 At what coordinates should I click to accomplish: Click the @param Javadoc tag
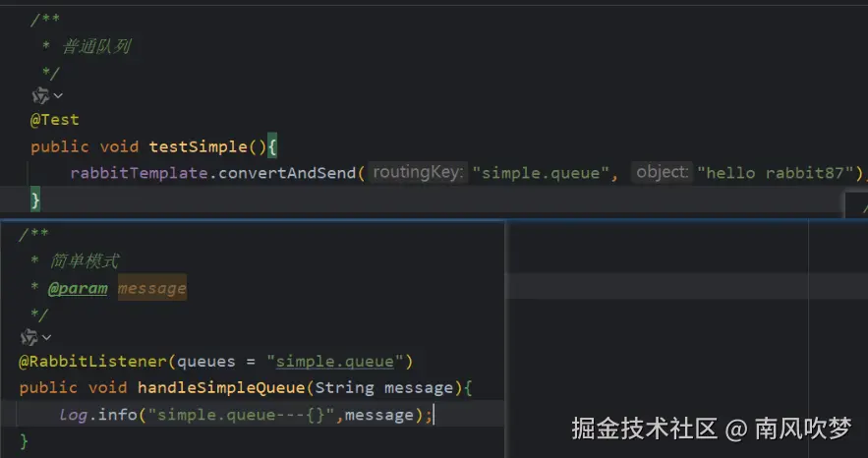click(78, 289)
